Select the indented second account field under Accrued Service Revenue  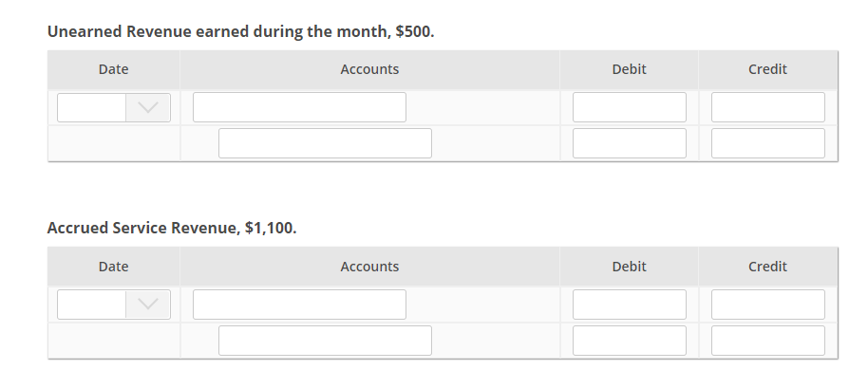tap(325, 341)
